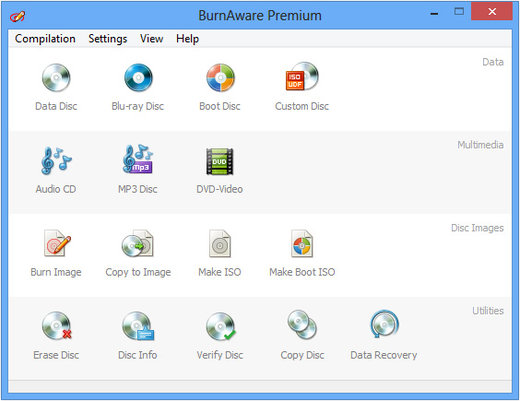This screenshot has width=520, height=401.
Task: Open the Help menu
Action: click(x=187, y=39)
